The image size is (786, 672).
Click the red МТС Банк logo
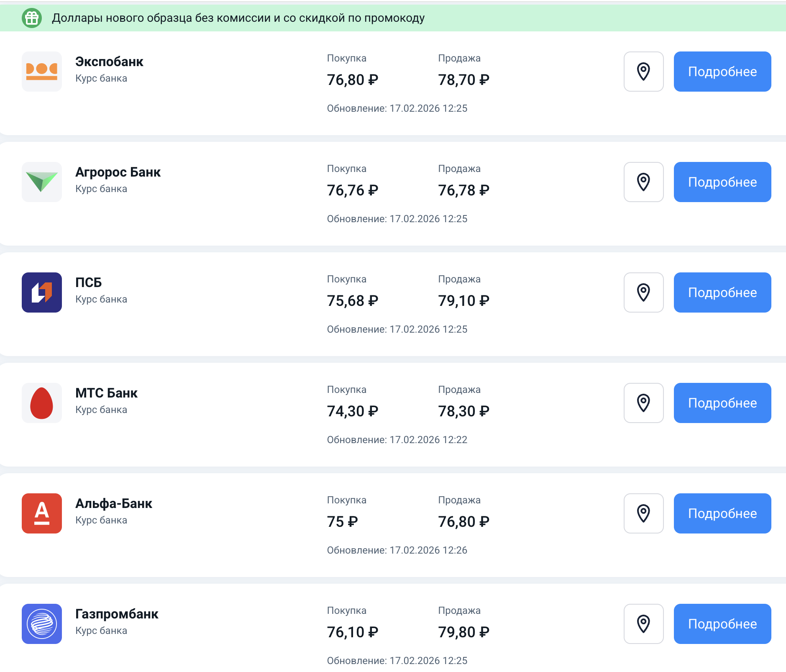point(42,403)
